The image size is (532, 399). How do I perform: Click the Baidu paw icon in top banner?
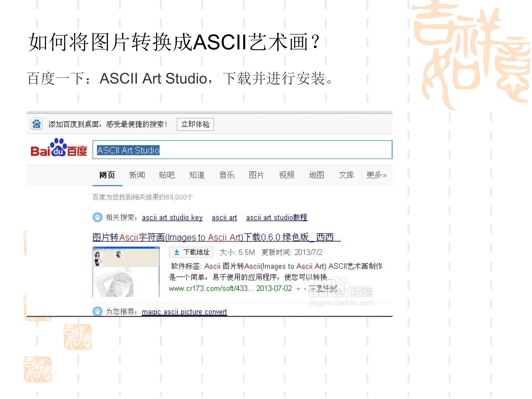coord(37,124)
